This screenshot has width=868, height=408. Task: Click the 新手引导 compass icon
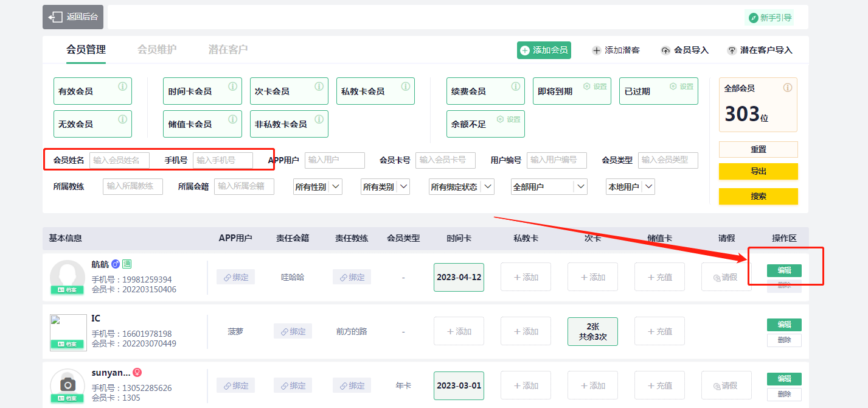coord(753,18)
